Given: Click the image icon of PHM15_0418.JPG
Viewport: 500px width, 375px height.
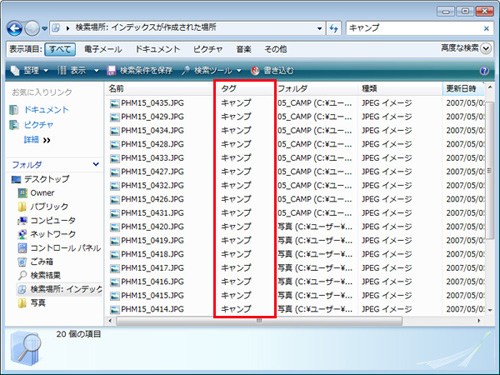Looking at the screenshot, I should [x=115, y=255].
